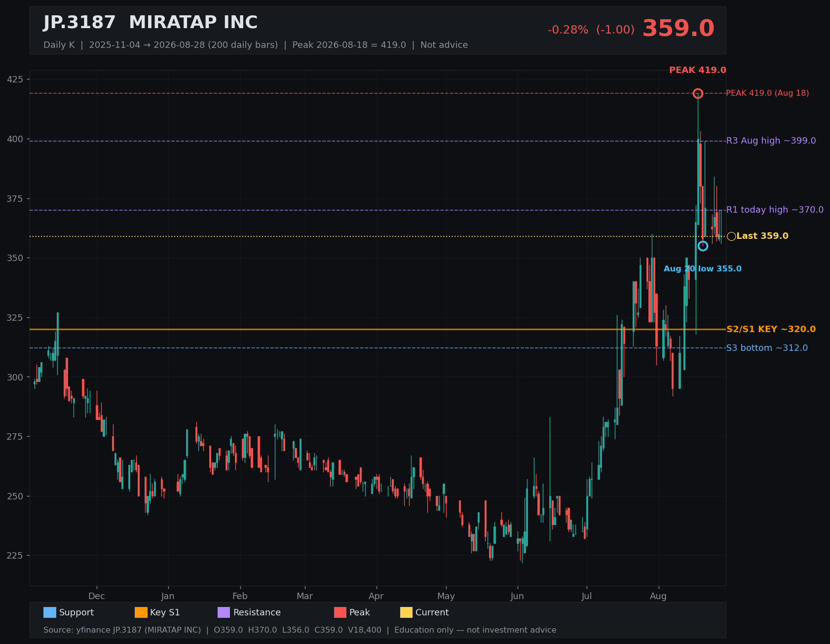Select the S3 bottom ~312.0 label

pyautogui.click(x=767, y=348)
